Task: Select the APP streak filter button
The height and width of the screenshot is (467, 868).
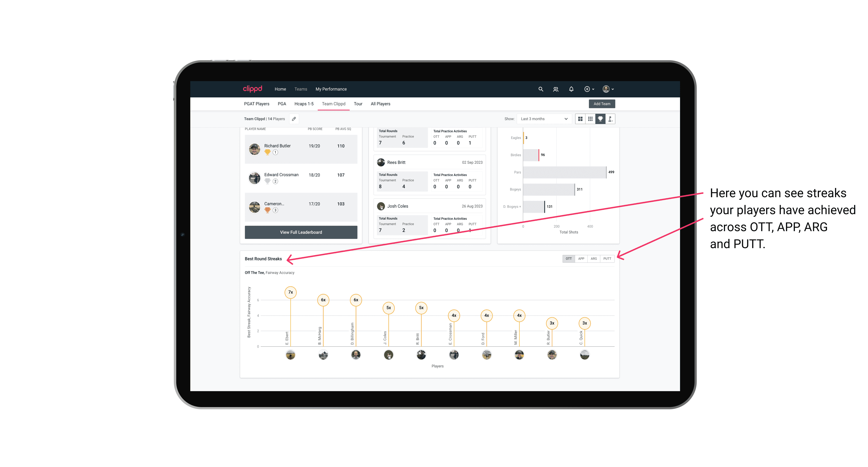Action: click(x=580, y=258)
